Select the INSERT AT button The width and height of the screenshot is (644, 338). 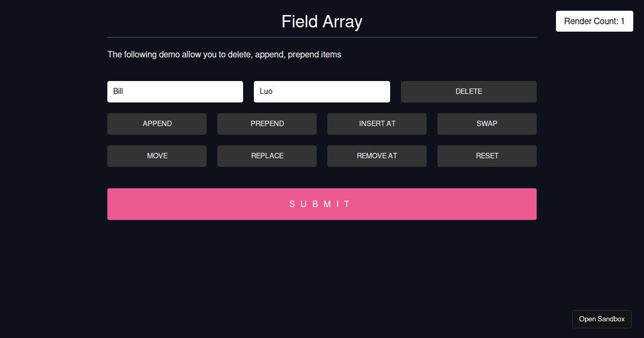377,124
